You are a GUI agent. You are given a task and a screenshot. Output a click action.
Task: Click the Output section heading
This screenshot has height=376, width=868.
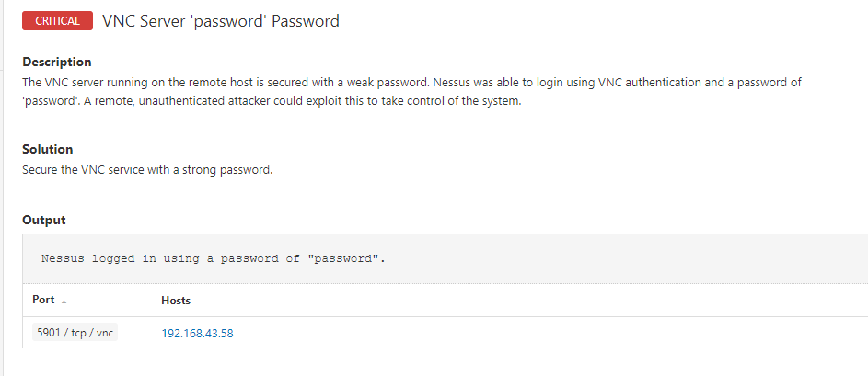[43, 221]
